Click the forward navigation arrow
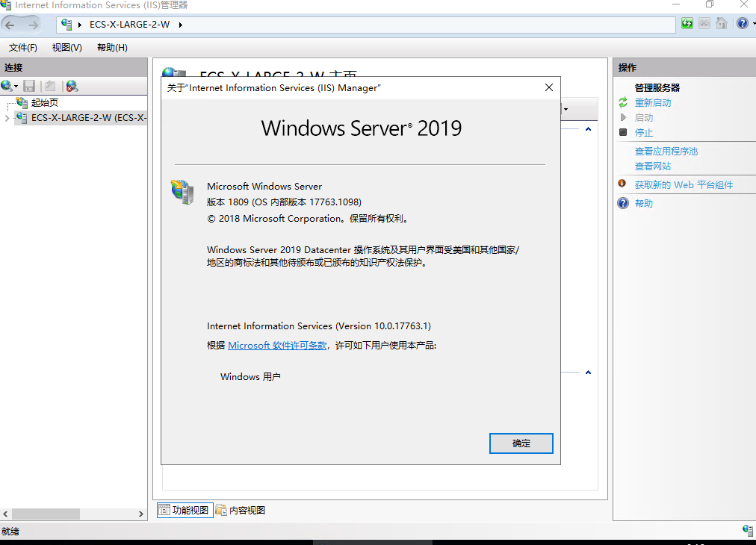 (x=34, y=25)
